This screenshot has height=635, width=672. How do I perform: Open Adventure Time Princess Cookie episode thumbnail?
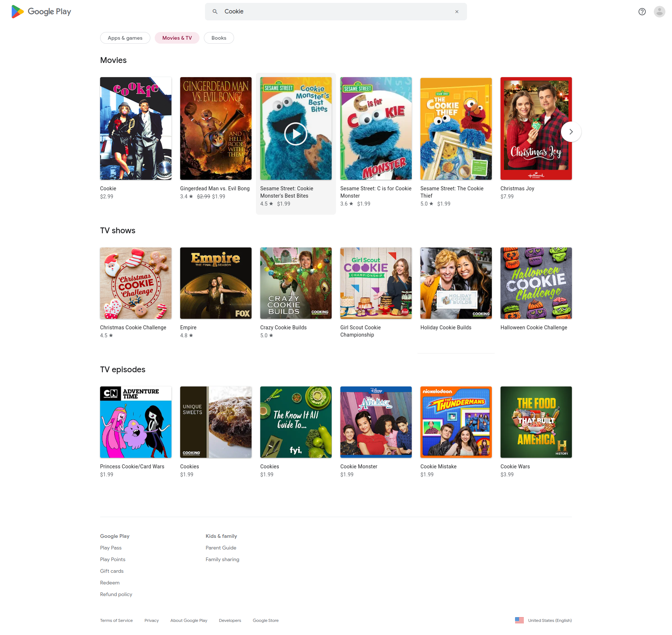136,422
